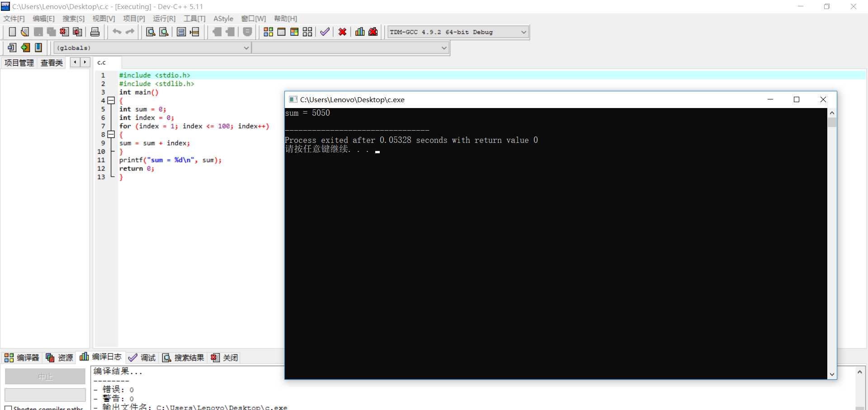Click the Save file toolbar icon
868x410 pixels.
38,32
